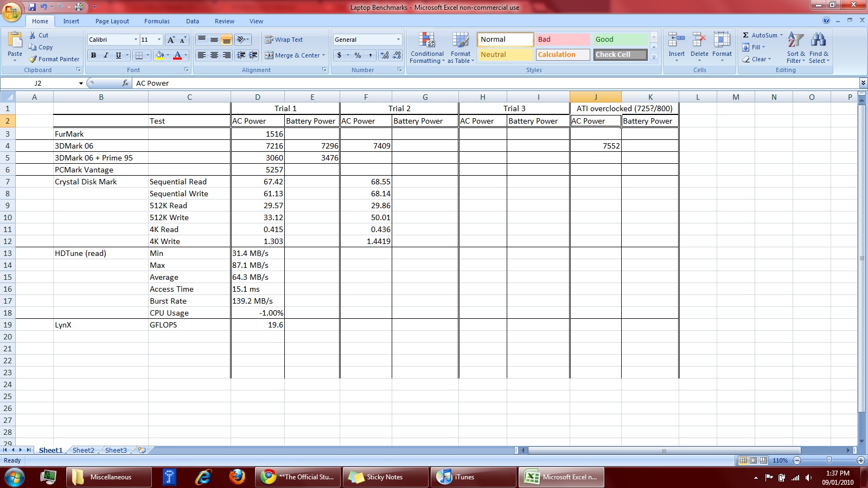Open the Formulas ribbon tab
The image size is (868, 488).
pyautogui.click(x=157, y=21)
